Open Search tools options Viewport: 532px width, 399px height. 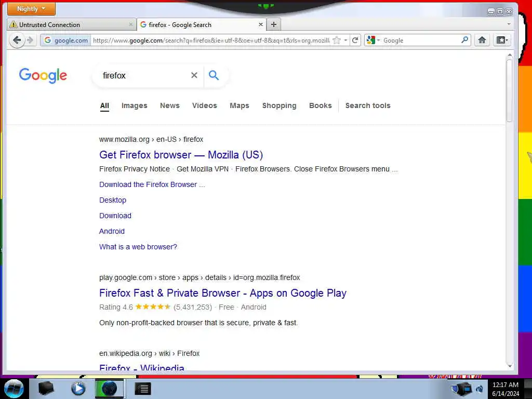[x=368, y=105]
